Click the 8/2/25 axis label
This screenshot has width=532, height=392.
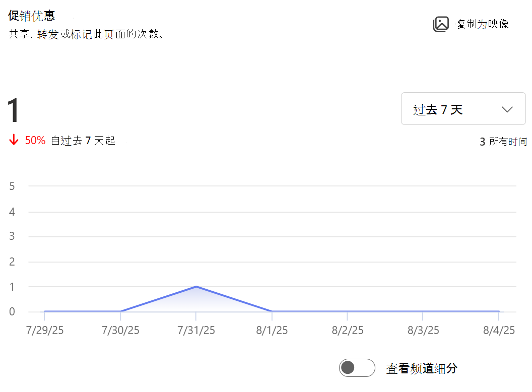[348, 330]
